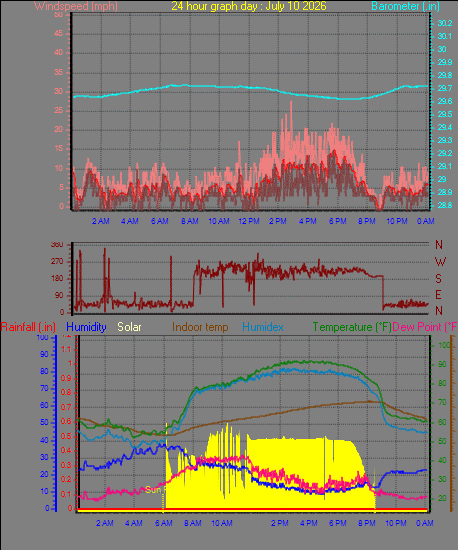Click the Windspeed (mph) axis title
458x550 pixels.
pyautogui.click(x=76, y=6)
